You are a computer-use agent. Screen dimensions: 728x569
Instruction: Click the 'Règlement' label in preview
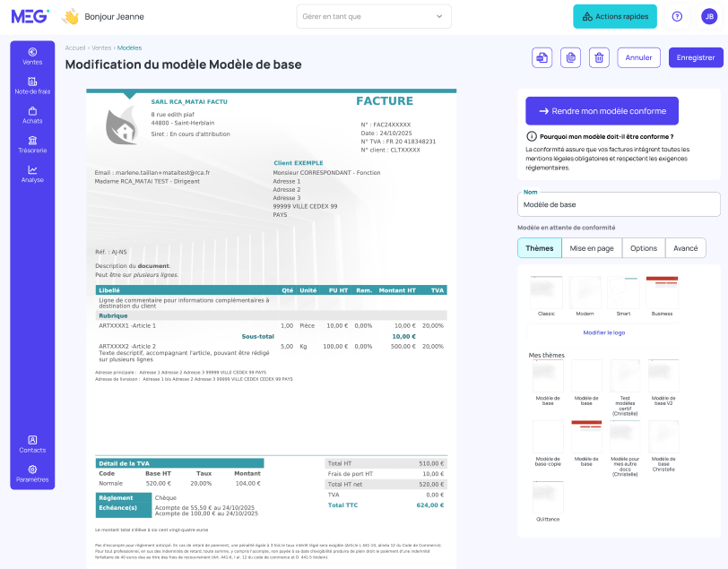coord(116,497)
